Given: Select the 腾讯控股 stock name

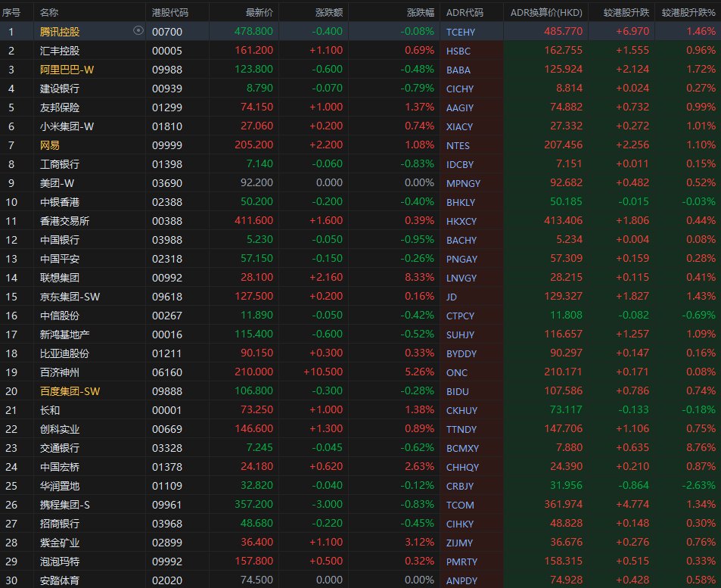Looking at the screenshot, I should click(60, 32).
